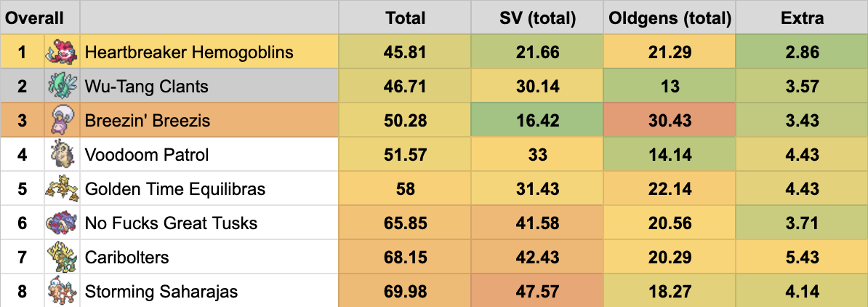The image size is (868, 307).
Task: Click the Wu-Tang Clants team name cell
Action: (147, 86)
